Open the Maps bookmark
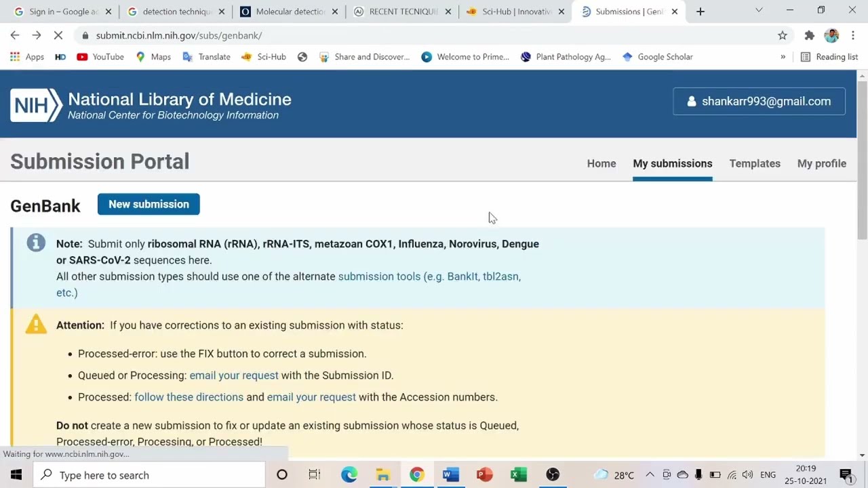The image size is (868, 488). (153, 57)
